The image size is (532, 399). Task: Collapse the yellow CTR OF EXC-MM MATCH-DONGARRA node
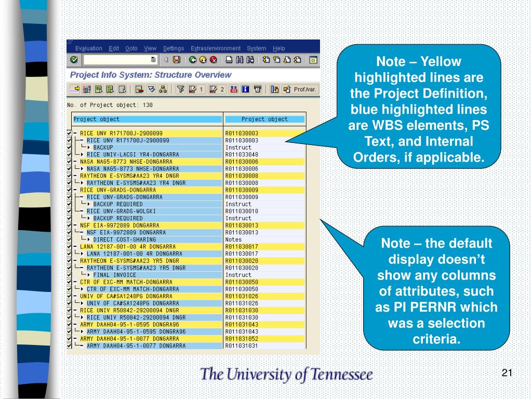tap(75, 282)
